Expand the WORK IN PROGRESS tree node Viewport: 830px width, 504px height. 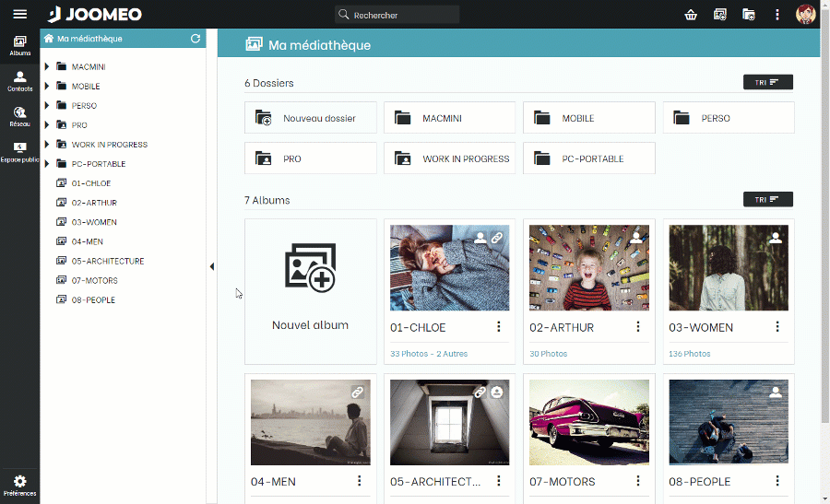pyautogui.click(x=47, y=145)
